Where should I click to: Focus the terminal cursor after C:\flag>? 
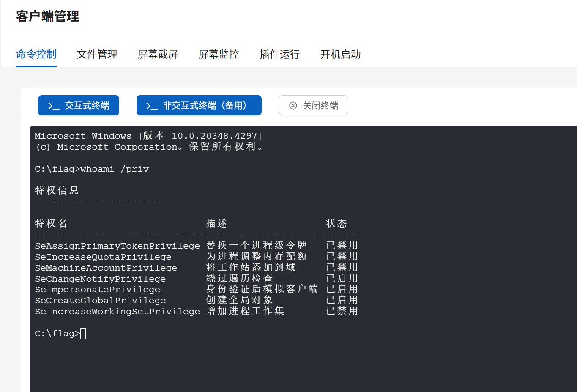[83, 334]
